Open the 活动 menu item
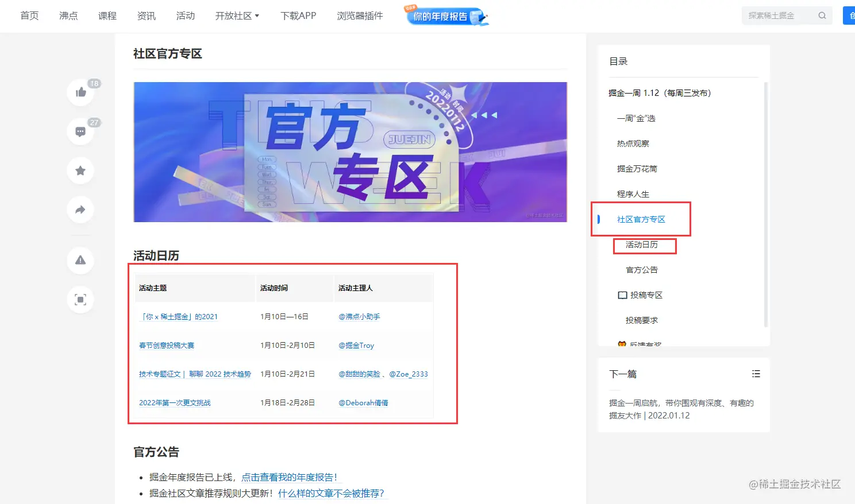Image resolution: width=855 pixels, height=504 pixels. tap(186, 15)
